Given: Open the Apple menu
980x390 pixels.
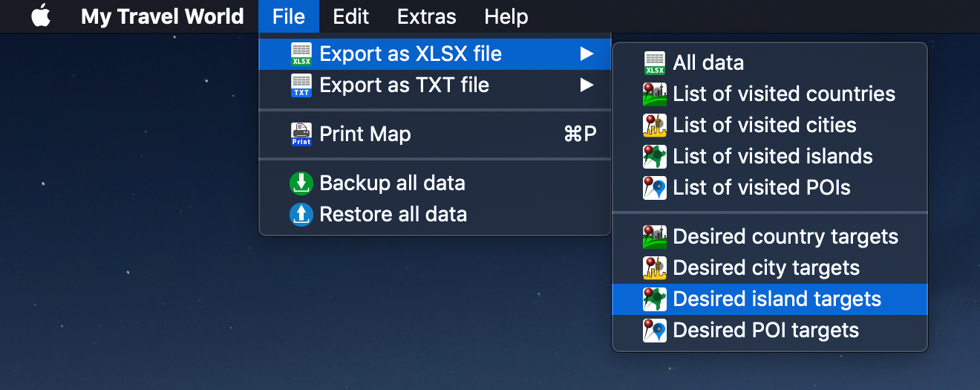Looking at the screenshot, I should pyautogui.click(x=41, y=16).
